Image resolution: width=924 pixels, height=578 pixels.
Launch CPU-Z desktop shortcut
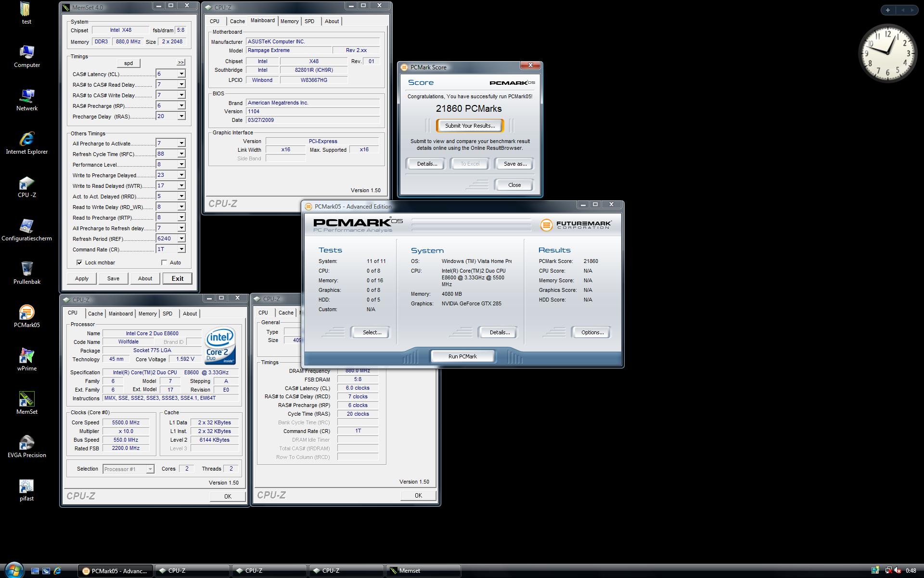[26, 187]
